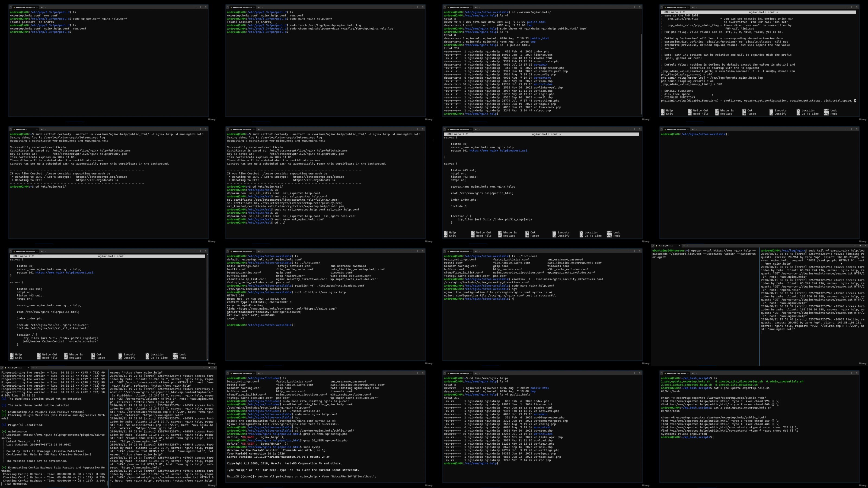The width and height of the screenshot is (868, 488).
Task: Click shield icon in 'readlink nginx_security_directives' terminal
Action: pyautogui.click(x=445, y=251)
